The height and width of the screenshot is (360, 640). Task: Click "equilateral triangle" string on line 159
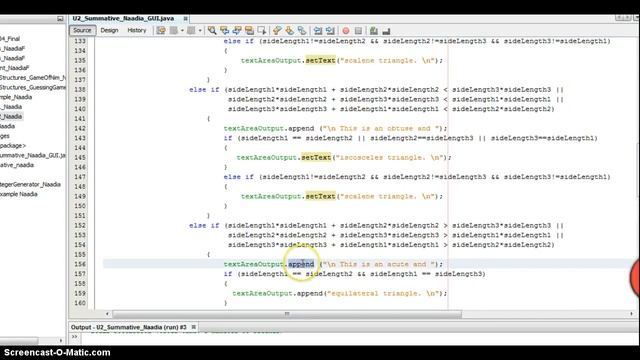coord(382,293)
